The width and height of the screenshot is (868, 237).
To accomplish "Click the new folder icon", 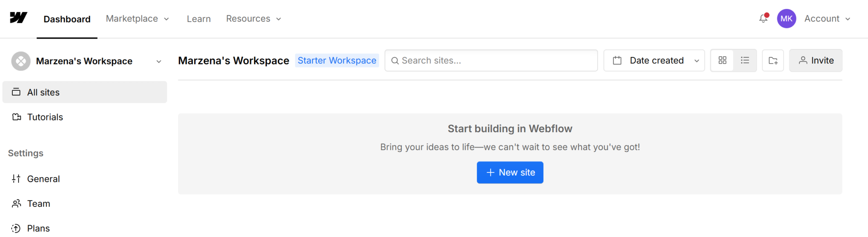I will pyautogui.click(x=773, y=61).
